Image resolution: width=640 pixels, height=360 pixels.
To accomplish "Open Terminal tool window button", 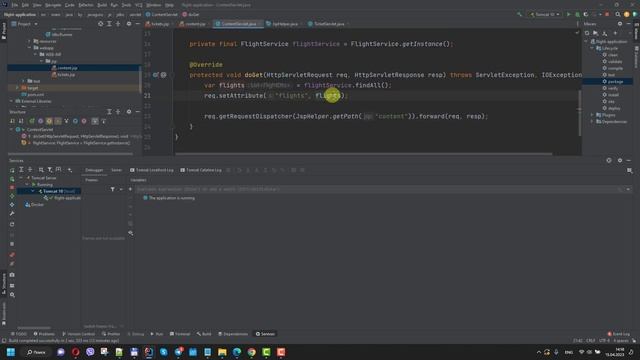I will pyautogui.click(x=180, y=334).
